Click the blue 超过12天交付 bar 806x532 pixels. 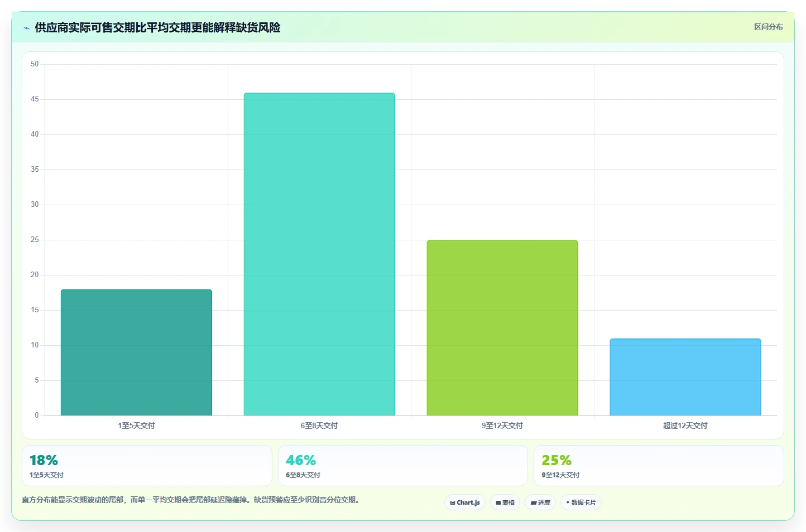[x=685, y=377]
